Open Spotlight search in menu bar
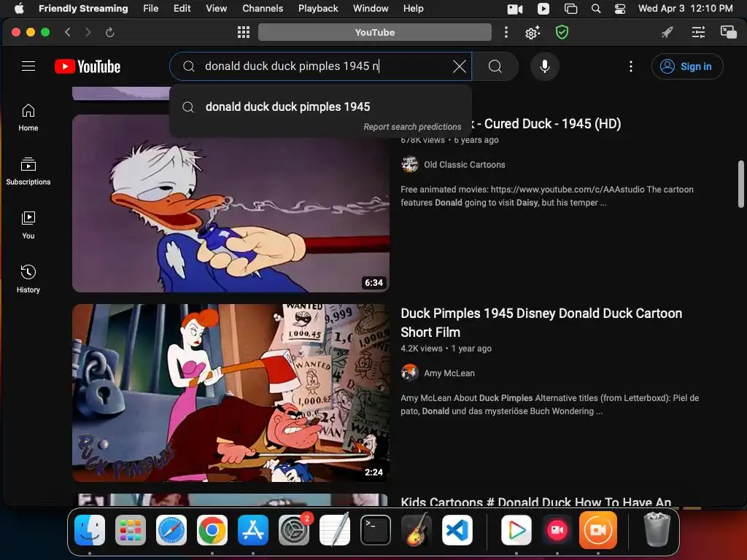This screenshot has height=560, width=747. click(596, 9)
